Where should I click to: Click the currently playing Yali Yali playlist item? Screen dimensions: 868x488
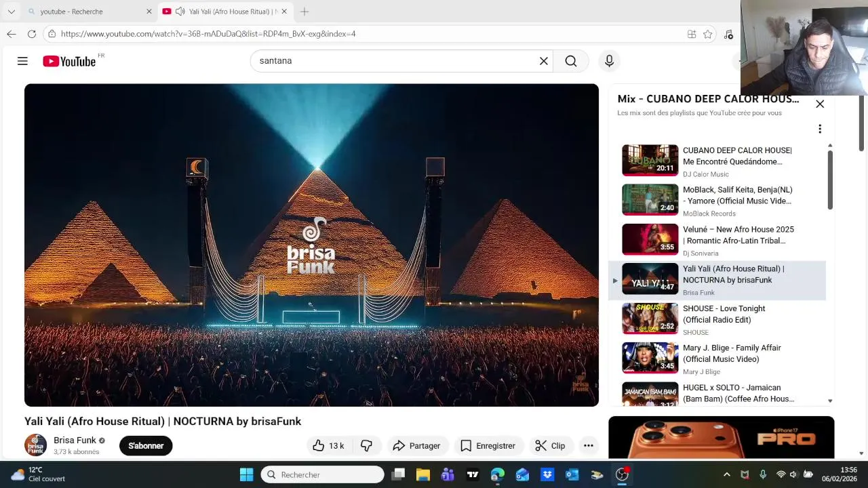(717, 279)
